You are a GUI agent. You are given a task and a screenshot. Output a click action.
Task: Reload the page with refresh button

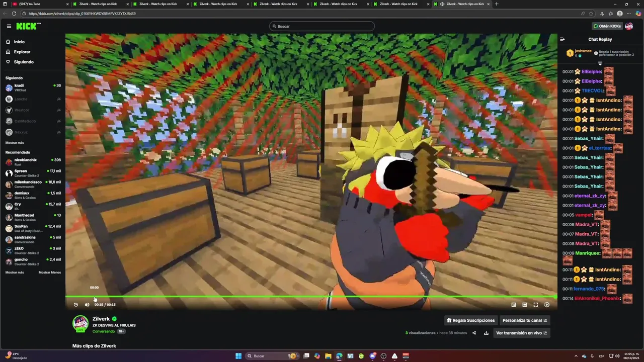click(14, 14)
